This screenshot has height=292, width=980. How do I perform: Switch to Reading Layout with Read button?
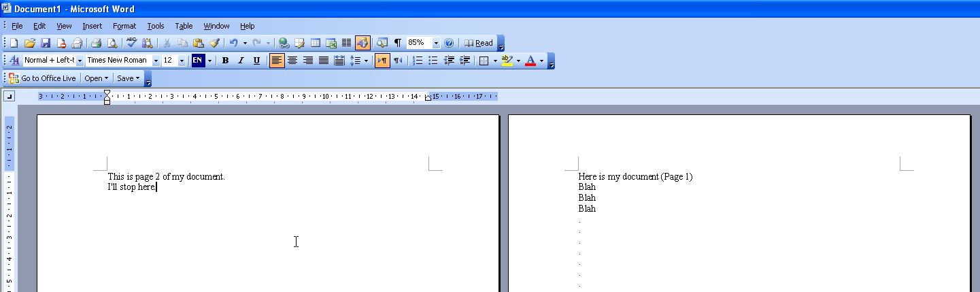tap(479, 43)
